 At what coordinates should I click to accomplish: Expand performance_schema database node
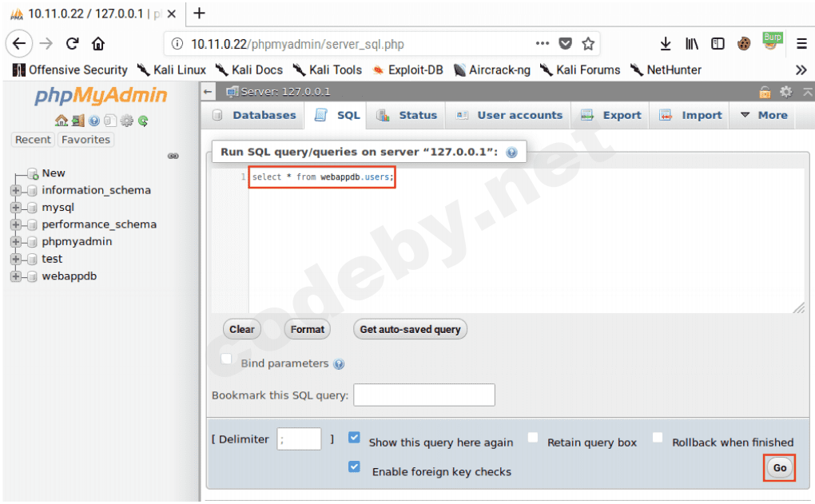(x=16, y=224)
